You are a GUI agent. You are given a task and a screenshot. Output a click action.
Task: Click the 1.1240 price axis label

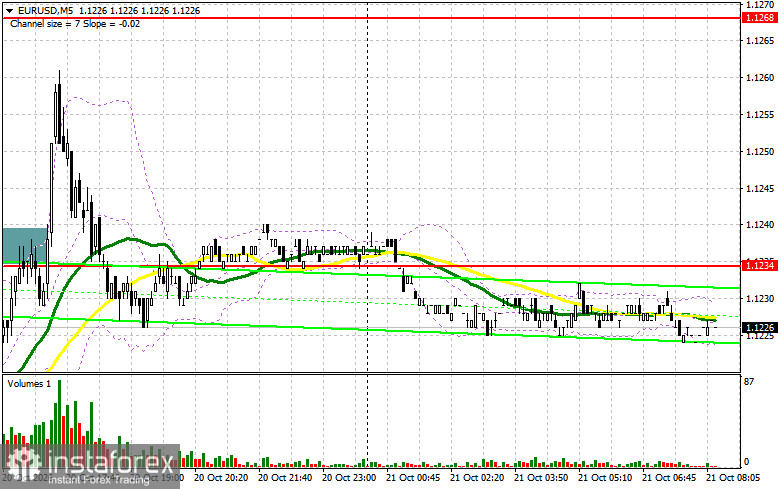[x=760, y=225]
